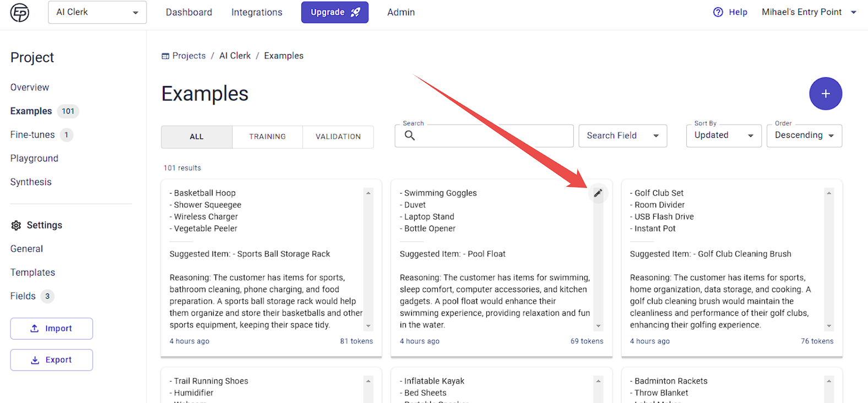Screen dimensions: 868x403
Task: Click the Fine-tunes count badge 1
Action: tap(67, 135)
